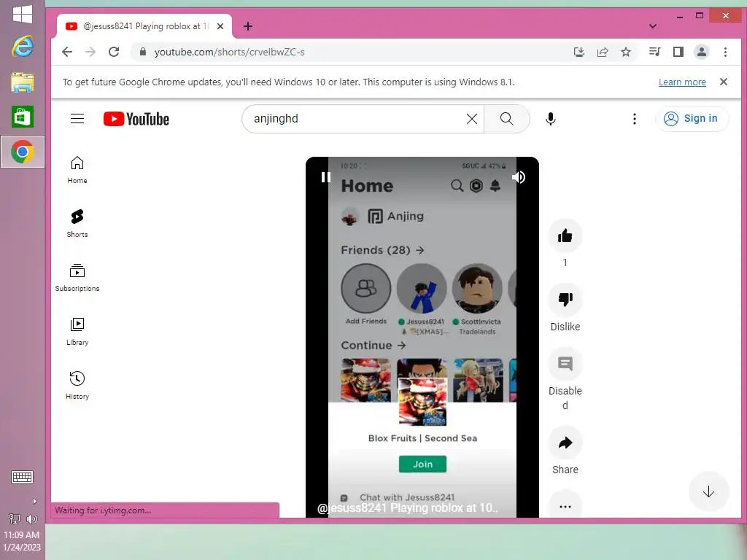The width and height of the screenshot is (747, 560).
Task: Reload the page in Chrome
Action: click(114, 52)
